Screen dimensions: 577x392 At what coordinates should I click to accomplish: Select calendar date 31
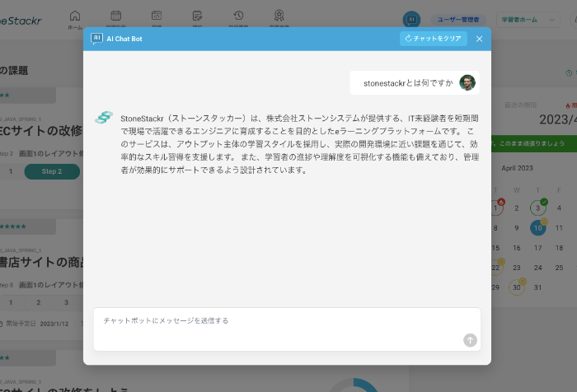point(538,287)
